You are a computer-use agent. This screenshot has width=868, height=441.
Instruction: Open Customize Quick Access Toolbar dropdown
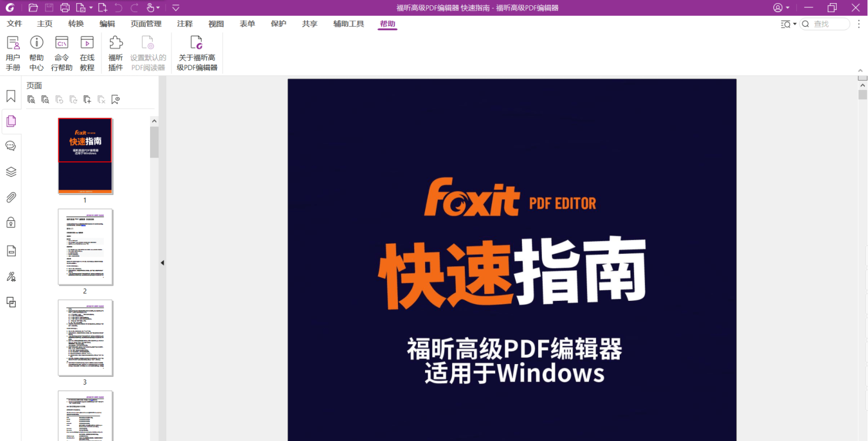point(176,8)
